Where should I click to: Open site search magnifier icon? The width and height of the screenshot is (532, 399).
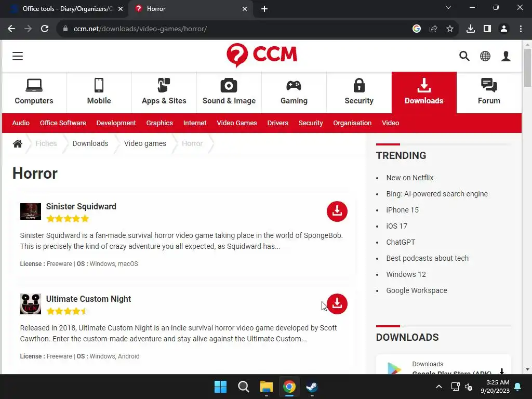464,56
